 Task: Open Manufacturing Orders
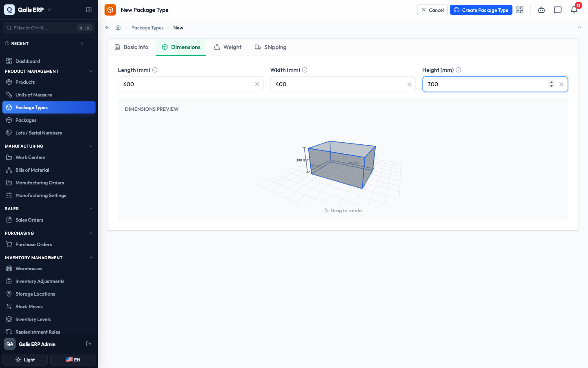[49, 183]
